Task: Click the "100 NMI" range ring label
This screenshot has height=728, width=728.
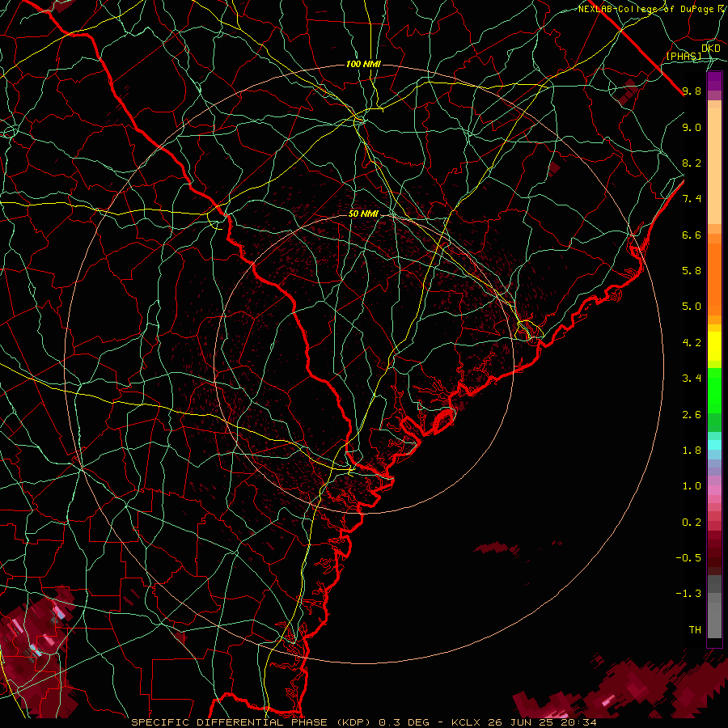Action: point(363,64)
